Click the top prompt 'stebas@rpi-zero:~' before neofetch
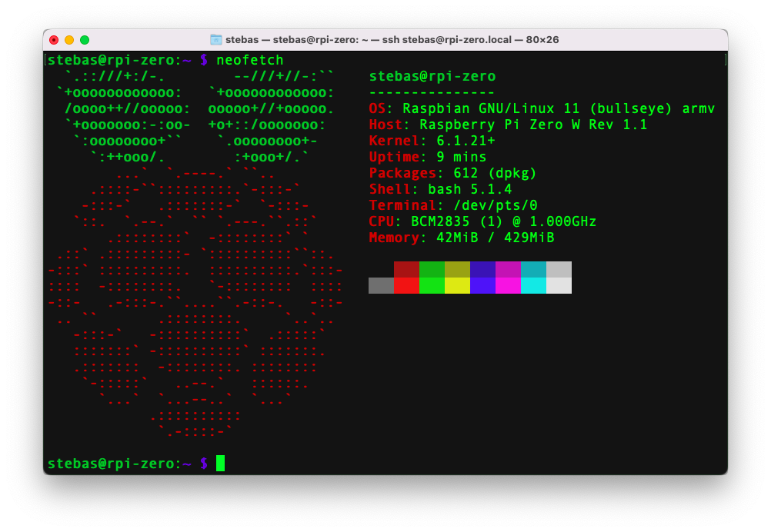 pos(119,60)
